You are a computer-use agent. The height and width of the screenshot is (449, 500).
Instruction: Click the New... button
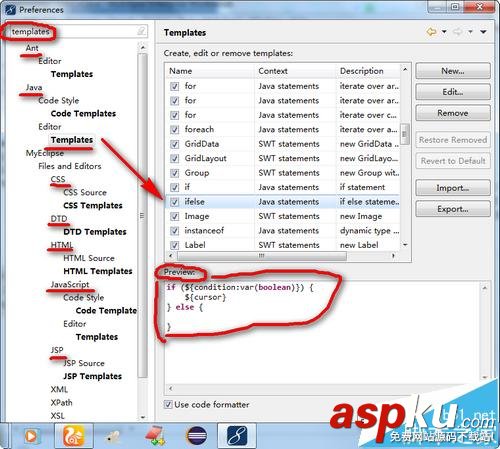[x=453, y=71]
